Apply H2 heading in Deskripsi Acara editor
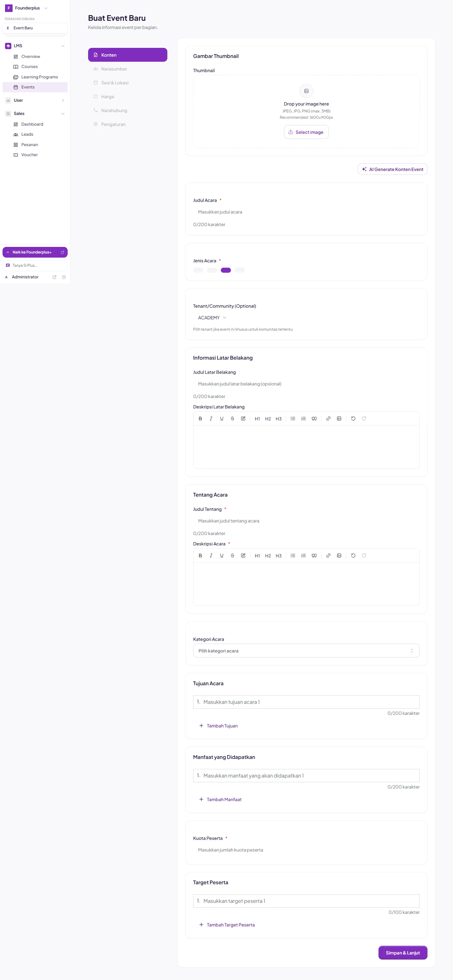Viewport: 453px width, 980px height. click(268, 556)
